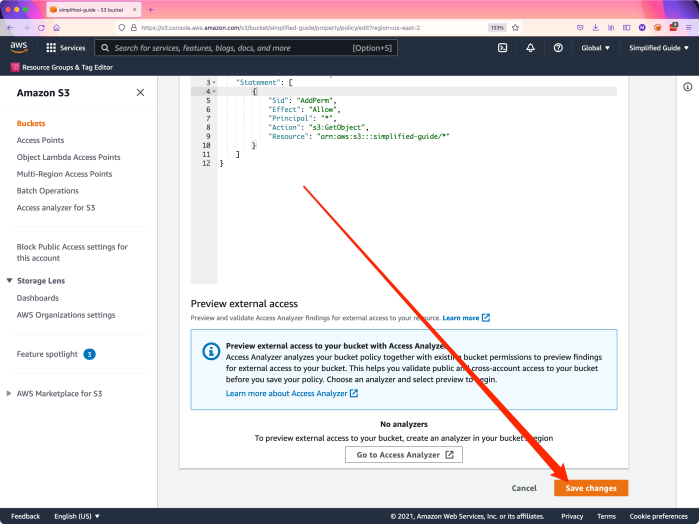Click the AWS logo home icon

pos(19,47)
